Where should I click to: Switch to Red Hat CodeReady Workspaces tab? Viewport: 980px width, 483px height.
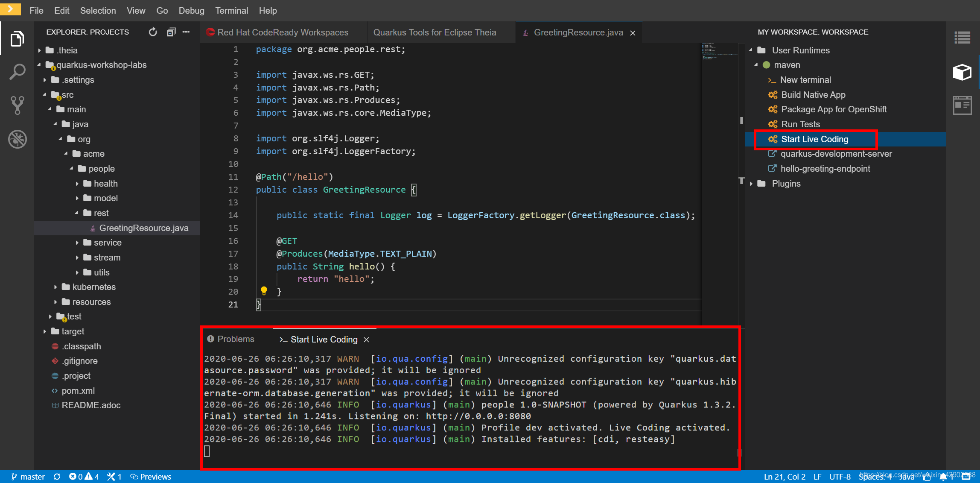click(x=283, y=32)
